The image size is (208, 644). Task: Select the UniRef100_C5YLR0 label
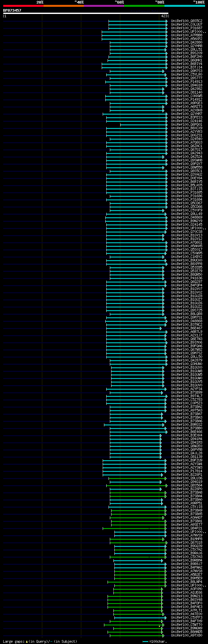point(187,74)
